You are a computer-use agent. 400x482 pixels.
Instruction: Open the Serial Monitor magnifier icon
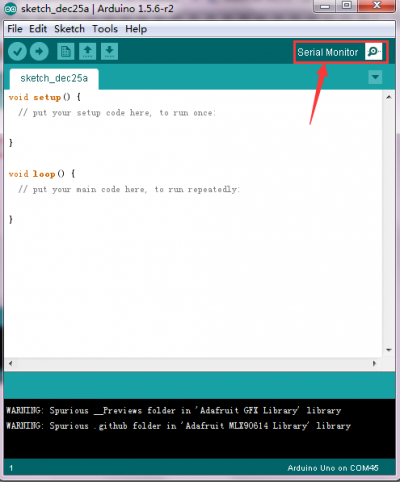click(373, 52)
